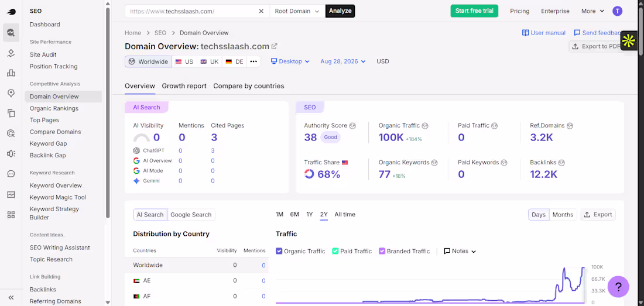
Task: Open external link icon beside techsslaash.com
Action: click(275, 46)
